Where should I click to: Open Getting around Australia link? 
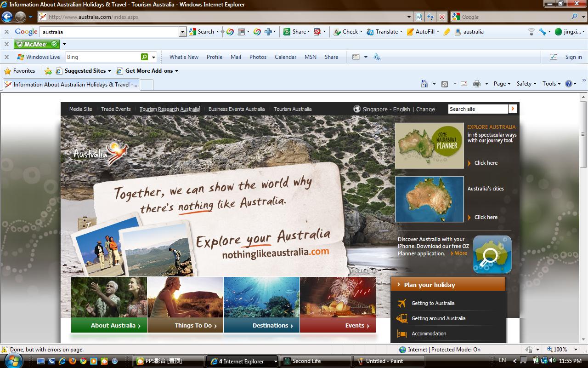tap(438, 318)
